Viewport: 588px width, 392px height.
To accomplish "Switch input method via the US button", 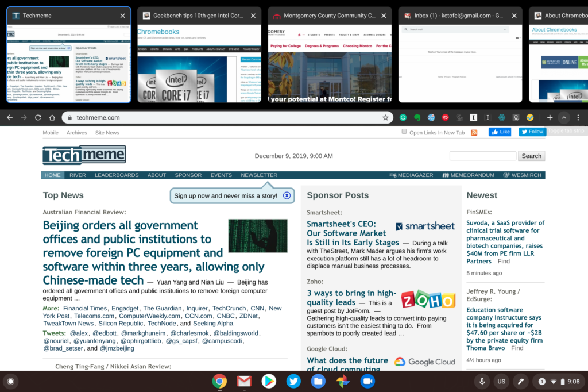I will click(501, 382).
